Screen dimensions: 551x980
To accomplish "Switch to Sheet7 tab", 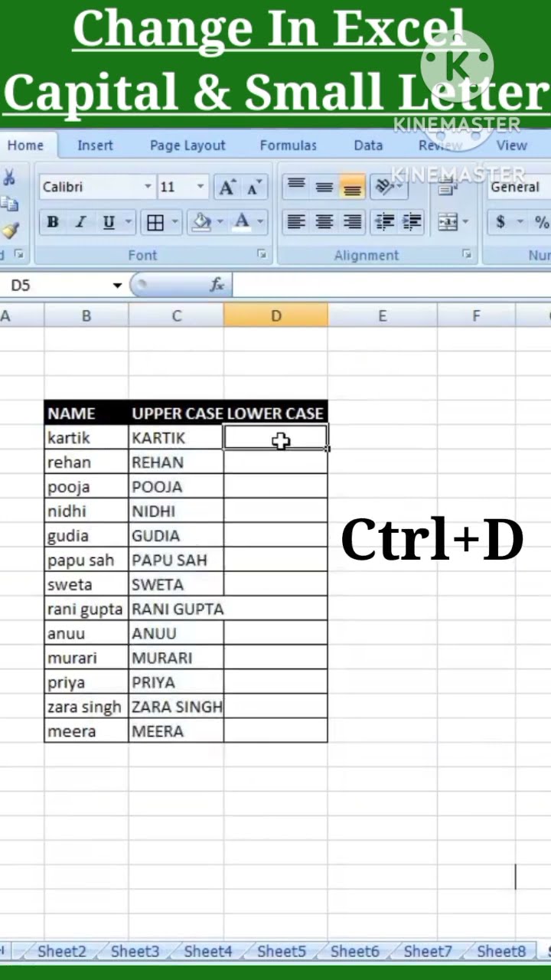I will 428,951.
